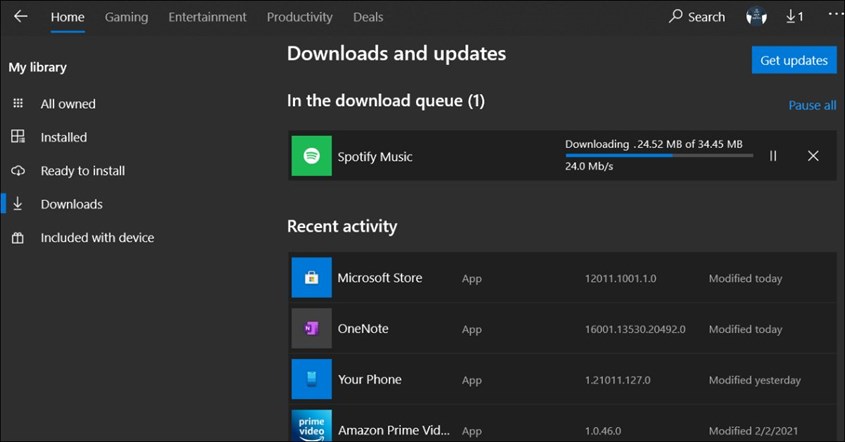Open the Amazon Prime Video activity entry
The image size is (845, 442).
[x=563, y=424]
